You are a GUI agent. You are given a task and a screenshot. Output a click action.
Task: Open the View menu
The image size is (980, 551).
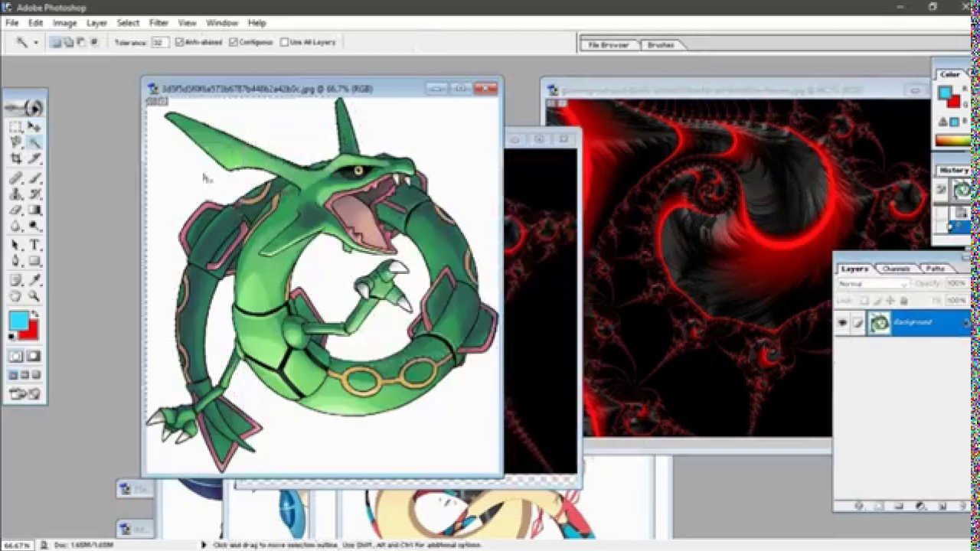(187, 23)
